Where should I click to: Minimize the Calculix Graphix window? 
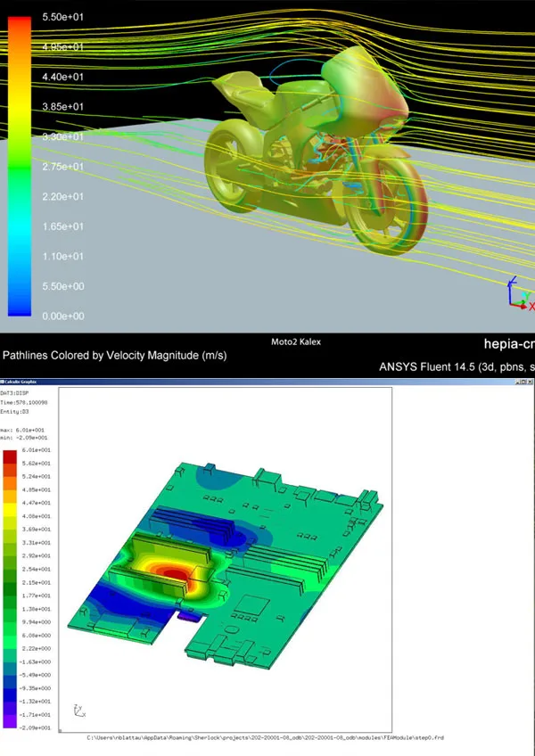518,382
